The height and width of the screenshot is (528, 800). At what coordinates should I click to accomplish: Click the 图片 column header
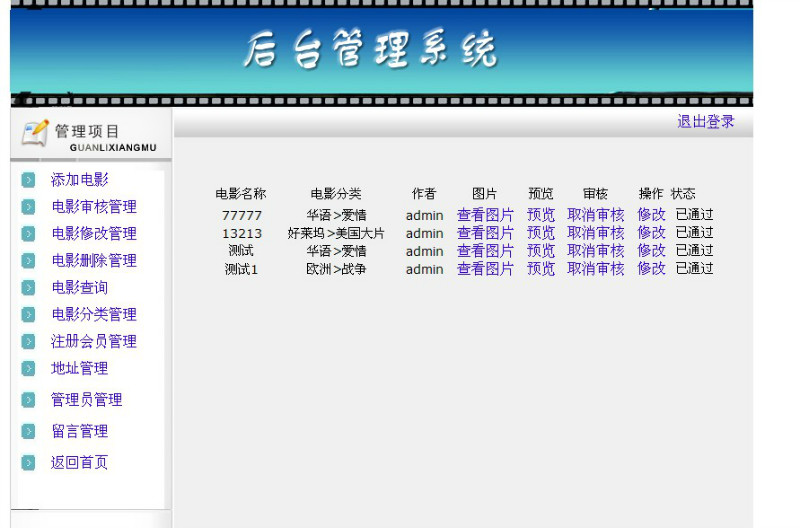[485, 194]
